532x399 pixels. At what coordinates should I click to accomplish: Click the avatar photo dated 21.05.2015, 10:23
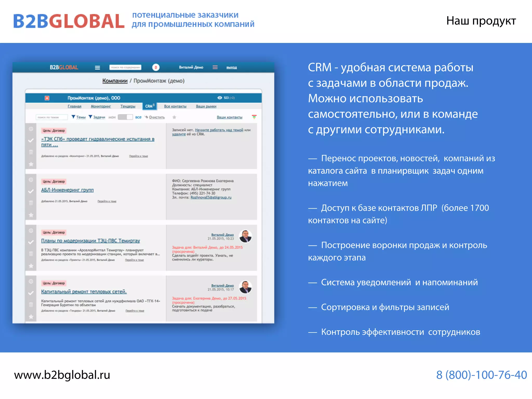pos(245,236)
